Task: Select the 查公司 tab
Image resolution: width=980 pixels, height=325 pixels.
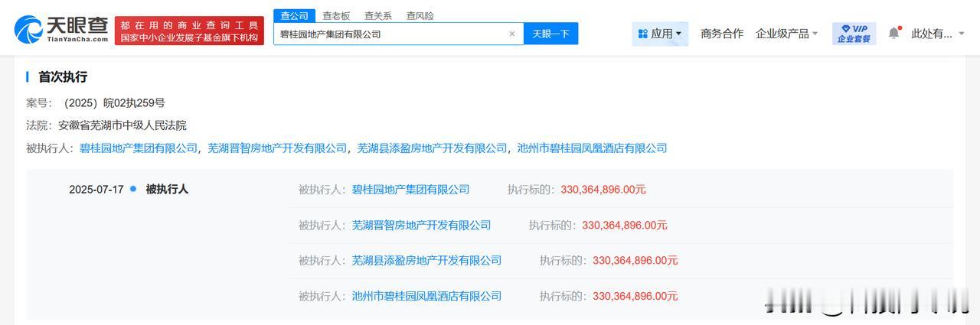Action: 294,15
